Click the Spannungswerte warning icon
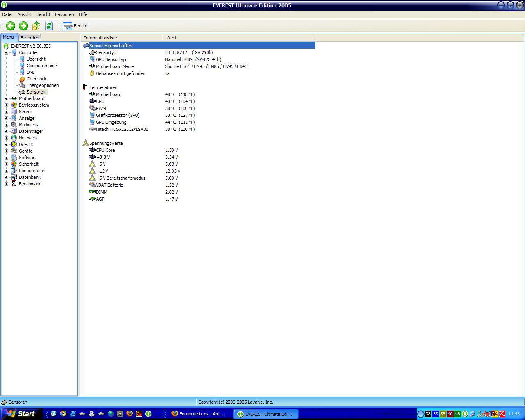The height and width of the screenshot is (420, 525). click(85, 143)
